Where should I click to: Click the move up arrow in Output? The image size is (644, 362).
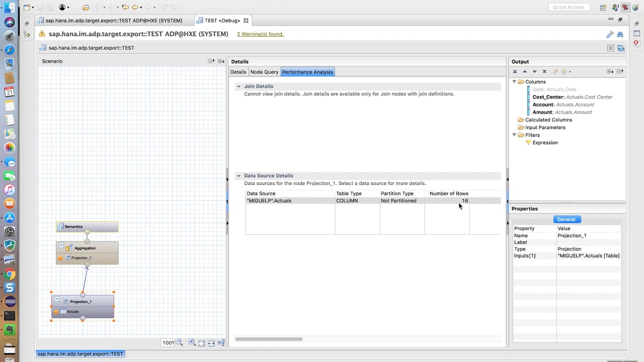[525, 71]
